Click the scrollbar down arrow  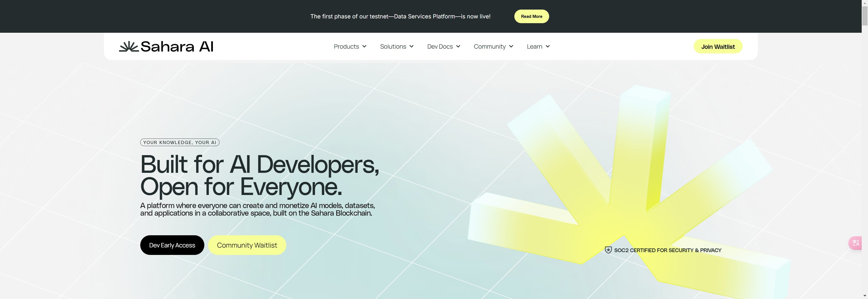point(865,296)
